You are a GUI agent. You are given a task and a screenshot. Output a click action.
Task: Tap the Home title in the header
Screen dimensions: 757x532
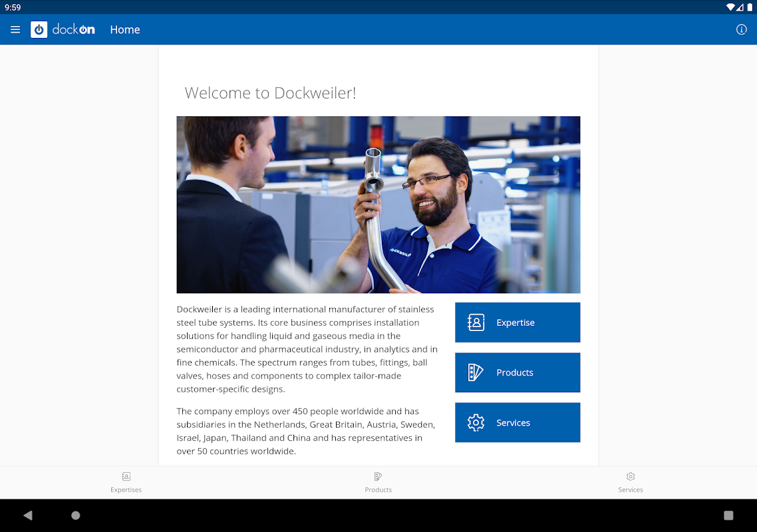(125, 29)
